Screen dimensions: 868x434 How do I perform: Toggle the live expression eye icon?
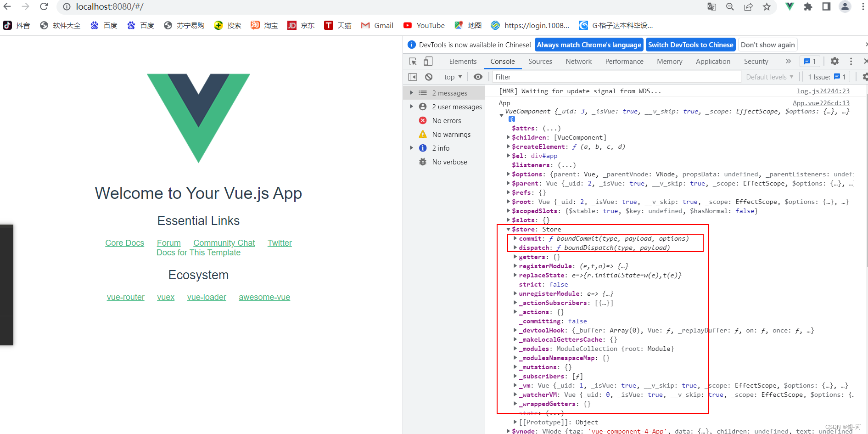point(478,77)
